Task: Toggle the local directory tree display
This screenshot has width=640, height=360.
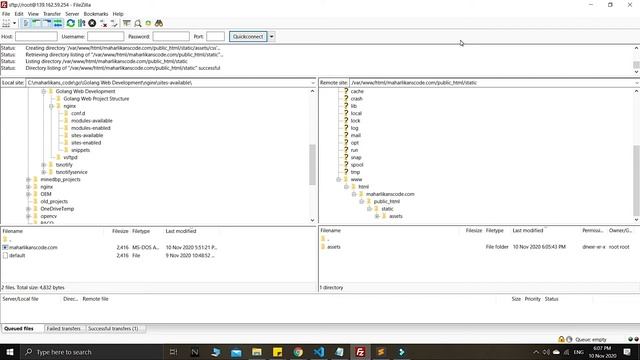Action: 36,23
